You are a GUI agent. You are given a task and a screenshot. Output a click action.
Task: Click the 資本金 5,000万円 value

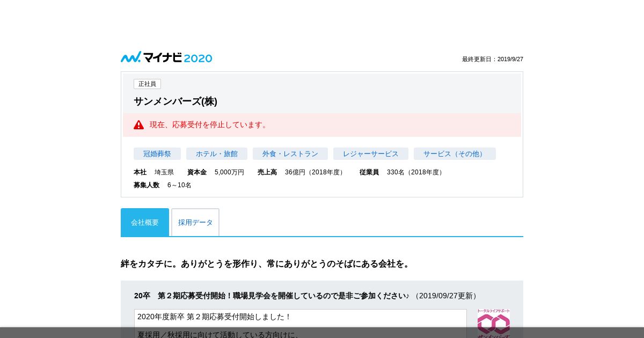pos(229,172)
